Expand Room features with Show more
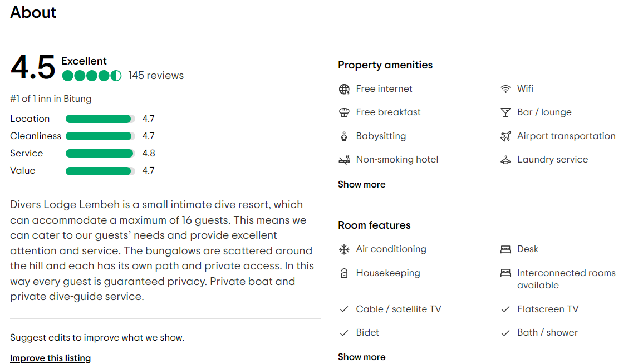The image size is (643, 364). (x=362, y=357)
